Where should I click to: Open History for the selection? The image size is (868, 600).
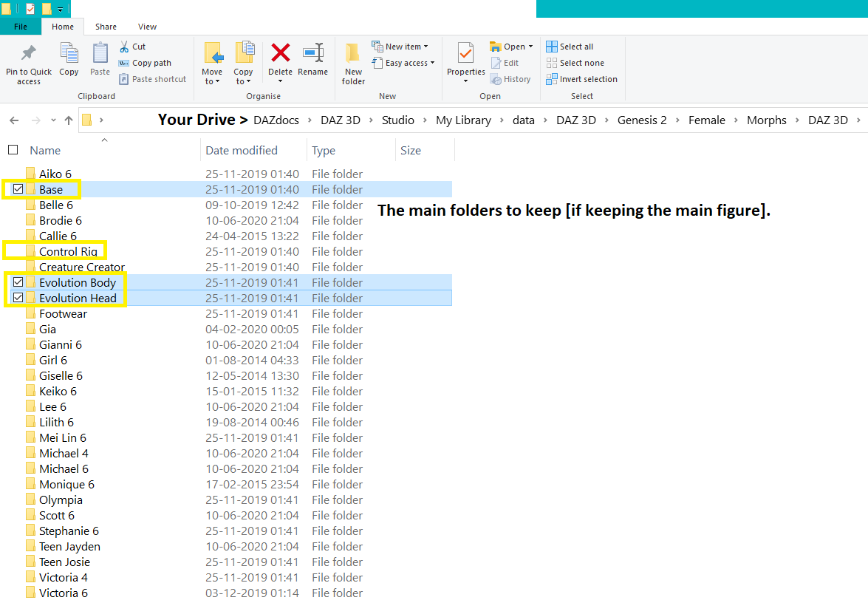pyautogui.click(x=511, y=79)
